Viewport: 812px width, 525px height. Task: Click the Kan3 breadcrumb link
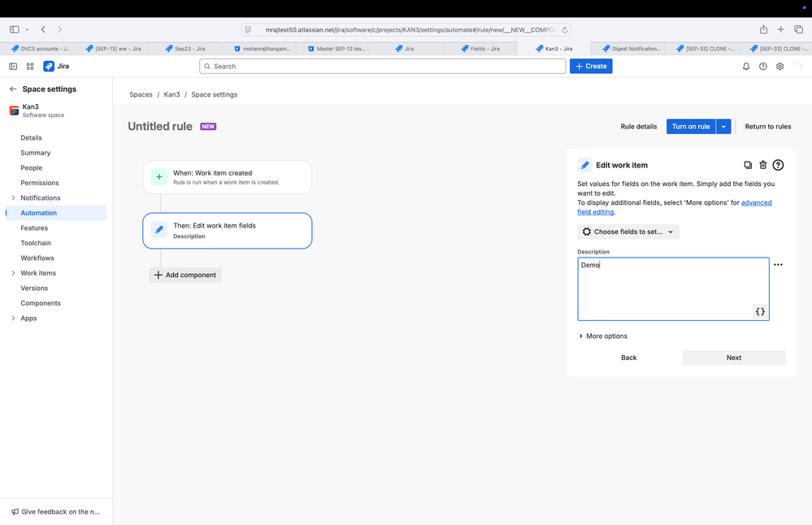(x=172, y=95)
